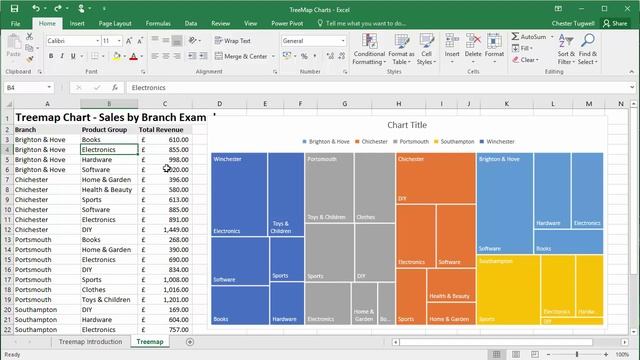
Task: Click the Percent Style icon
Action: tap(304, 56)
